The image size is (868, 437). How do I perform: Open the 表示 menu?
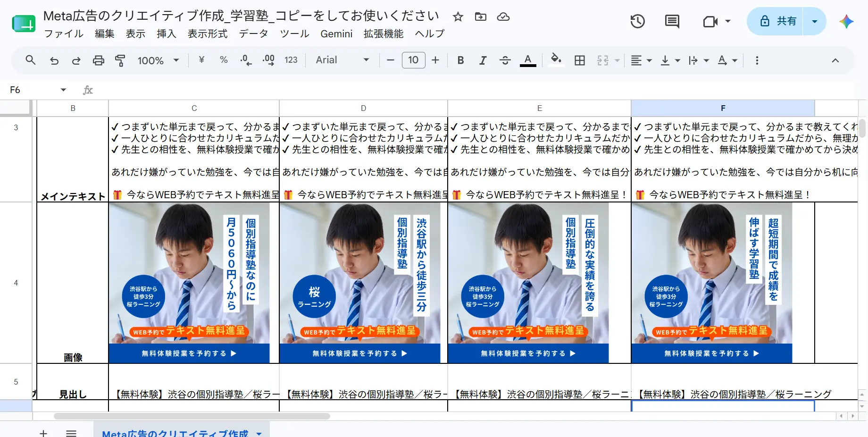click(135, 34)
